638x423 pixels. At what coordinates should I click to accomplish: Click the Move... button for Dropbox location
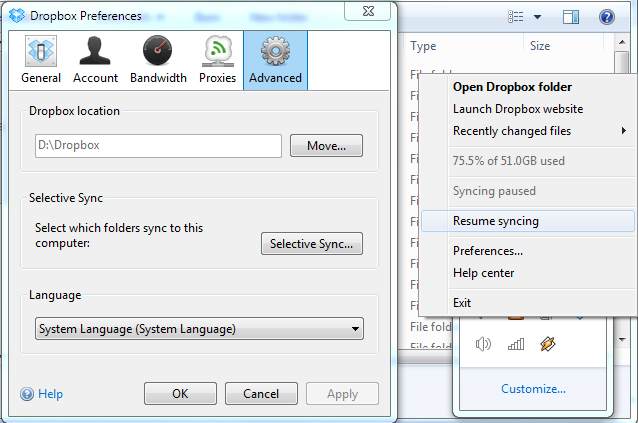coord(326,146)
